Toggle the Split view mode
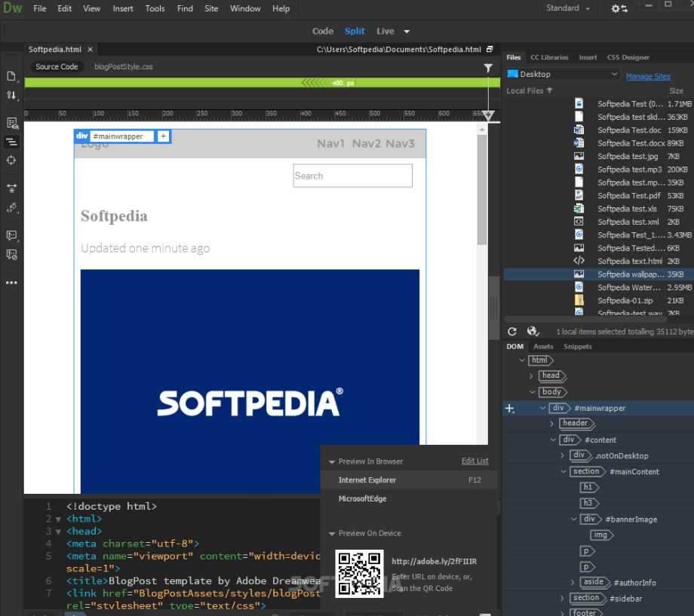694x616 pixels. point(355,31)
